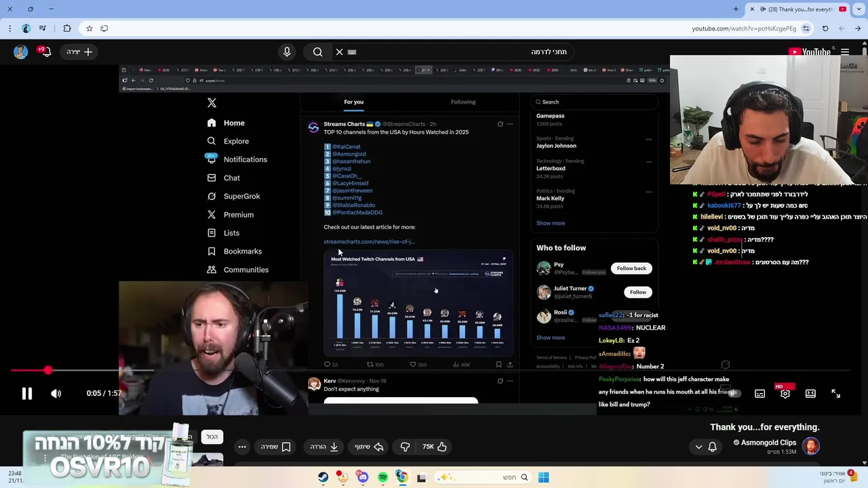The image size is (868, 488).
Task: Open Spotify from the taskbar
Action: coord(382,477)
